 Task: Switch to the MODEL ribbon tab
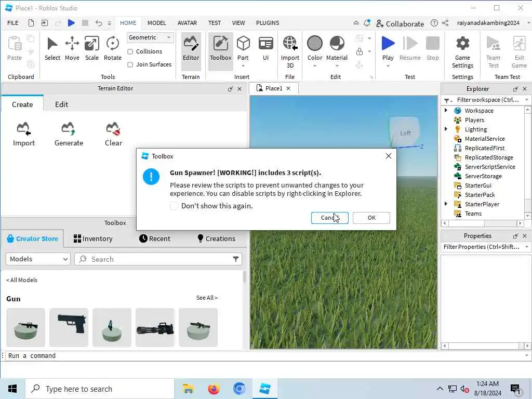click(x=157, y=23)
